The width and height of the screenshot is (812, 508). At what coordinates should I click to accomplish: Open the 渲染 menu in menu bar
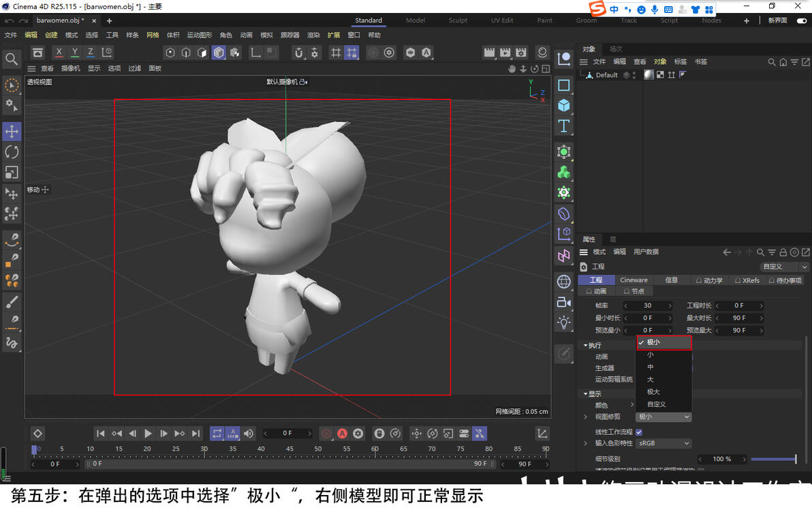point(313,35)
